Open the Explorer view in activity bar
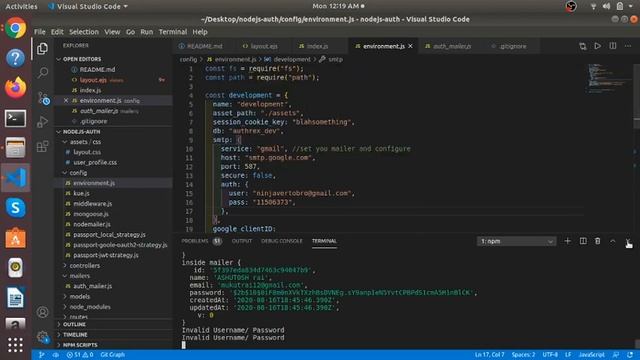Viewport: 640px width, 360px height. click(x=42, y=49)
